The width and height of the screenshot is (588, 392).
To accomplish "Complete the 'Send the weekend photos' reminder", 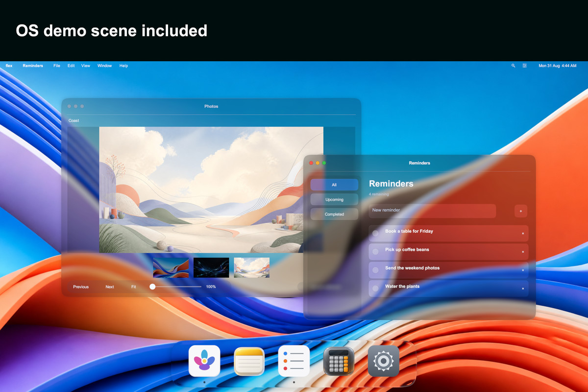I will point(375,270).
